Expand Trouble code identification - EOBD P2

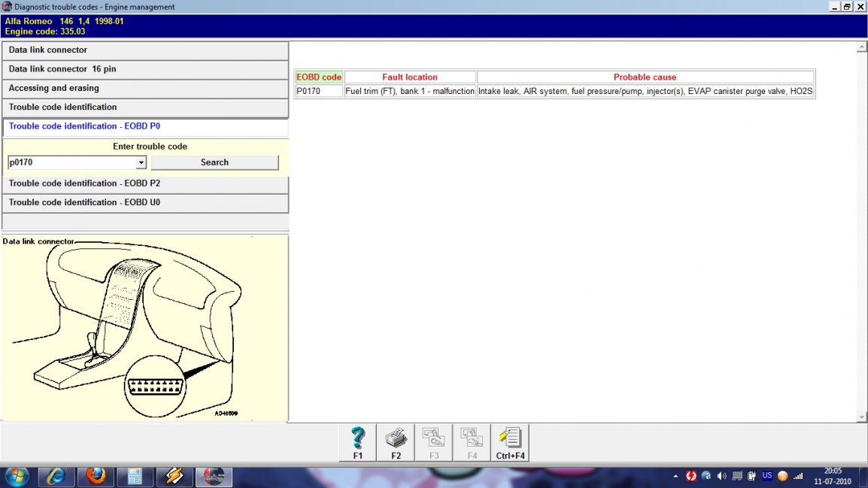tap(145, 183)
